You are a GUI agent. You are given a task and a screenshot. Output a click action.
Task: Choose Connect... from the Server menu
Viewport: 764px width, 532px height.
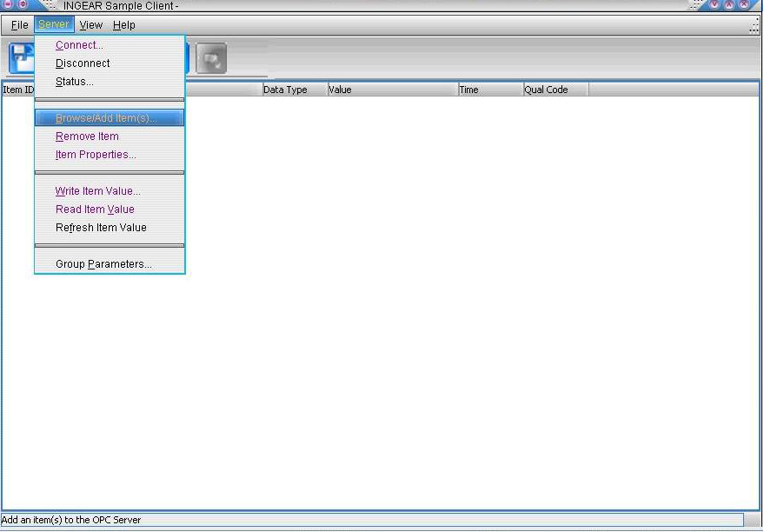[110, 45]
